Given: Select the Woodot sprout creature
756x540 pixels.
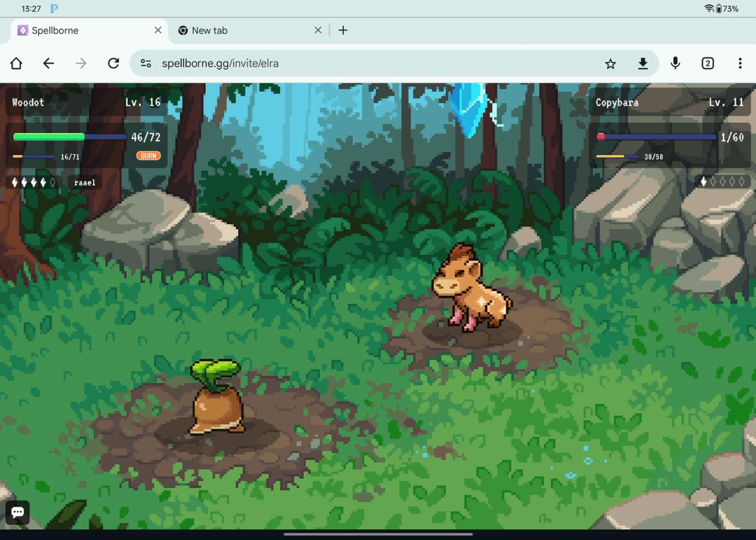Looking at the screenshot, I should click(x=217, y=397).
